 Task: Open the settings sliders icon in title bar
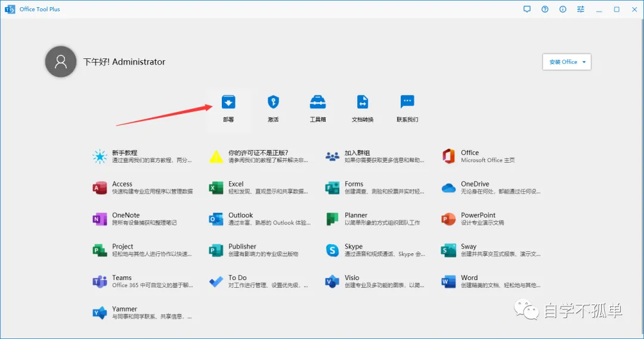point(581,9)
